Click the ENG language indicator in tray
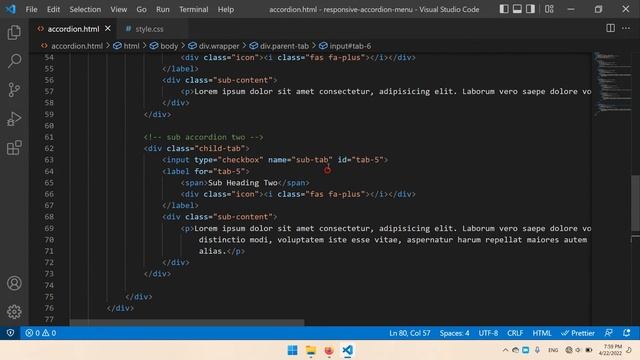Screen dimensions: 640x360 (x=553, y=350)
